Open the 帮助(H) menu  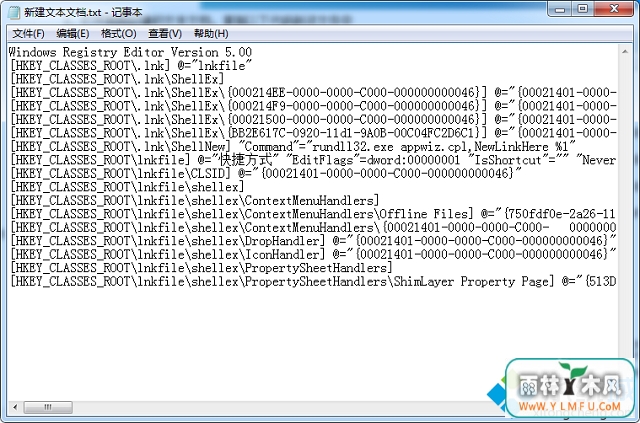211,33
